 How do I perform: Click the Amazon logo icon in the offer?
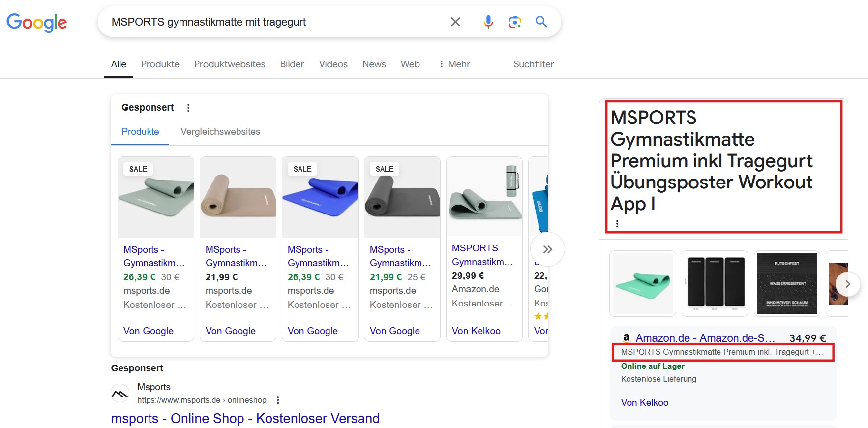[626, 337]
